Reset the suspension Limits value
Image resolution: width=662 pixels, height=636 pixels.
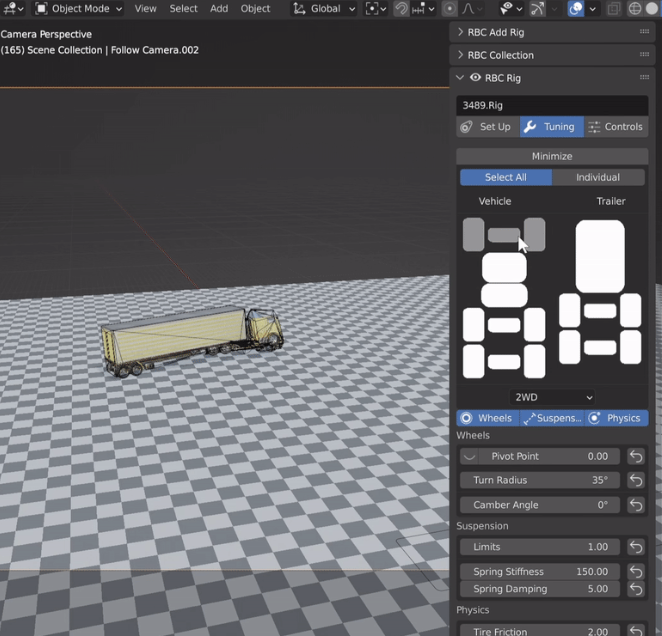click(636, 547)
